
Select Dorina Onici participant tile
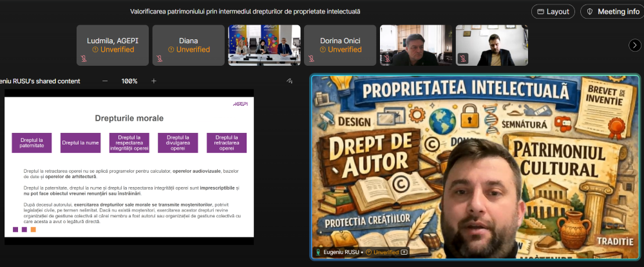[340, 45]
